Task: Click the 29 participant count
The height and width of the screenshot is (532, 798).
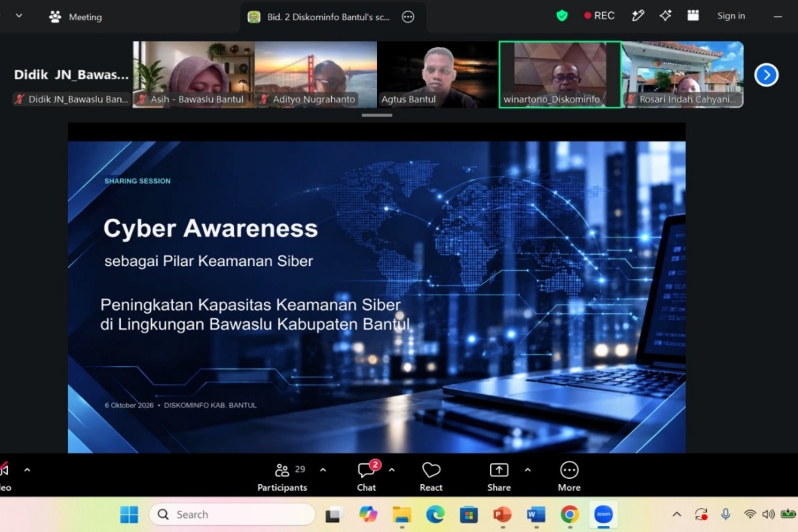Action: pyautogui.click(x=300, y=469)
